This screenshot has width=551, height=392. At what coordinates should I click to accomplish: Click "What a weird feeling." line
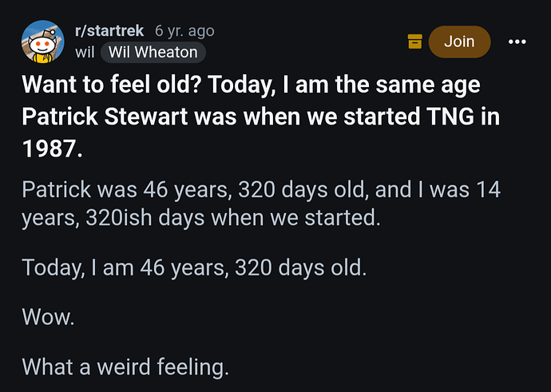click(x=125, y=366)
